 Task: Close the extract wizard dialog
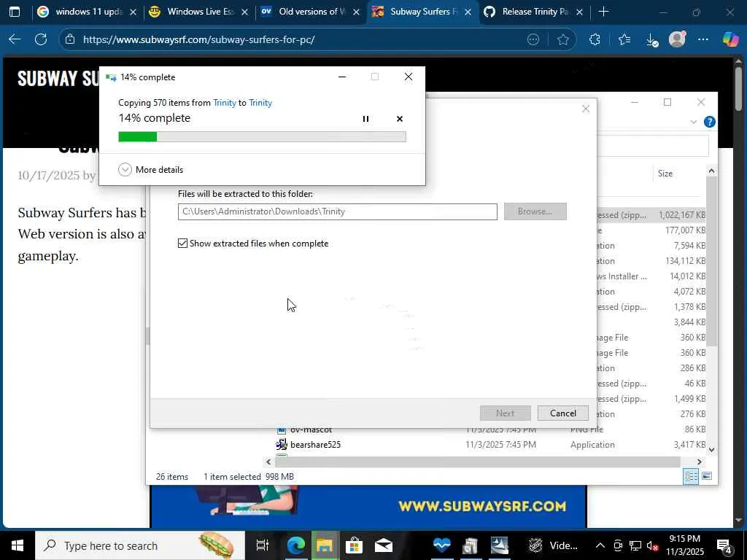coord(586,109)
